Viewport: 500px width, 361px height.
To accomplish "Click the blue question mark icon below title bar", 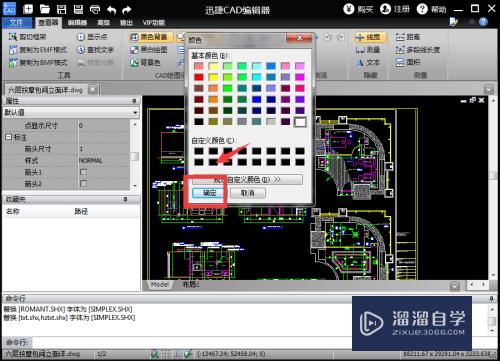I will 483,22.
